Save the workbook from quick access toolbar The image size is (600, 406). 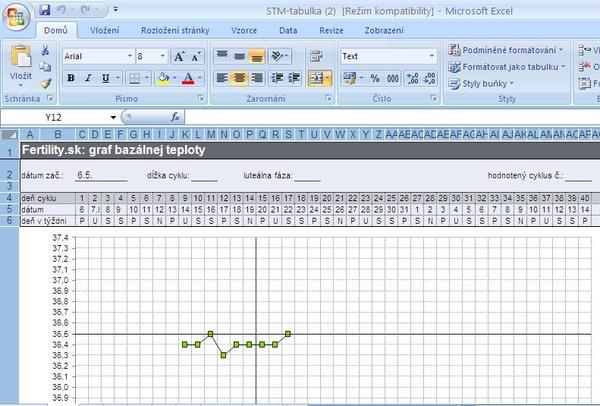[x=45, y=9]
